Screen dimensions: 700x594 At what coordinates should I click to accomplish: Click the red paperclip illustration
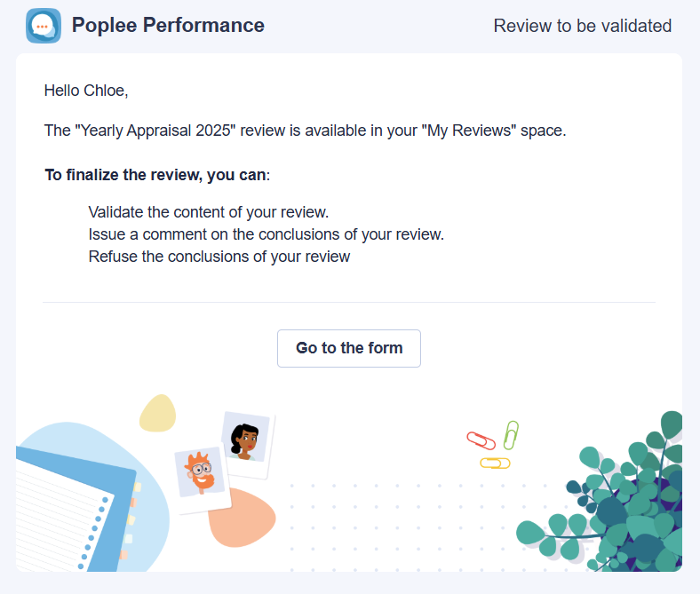[481, 440]
